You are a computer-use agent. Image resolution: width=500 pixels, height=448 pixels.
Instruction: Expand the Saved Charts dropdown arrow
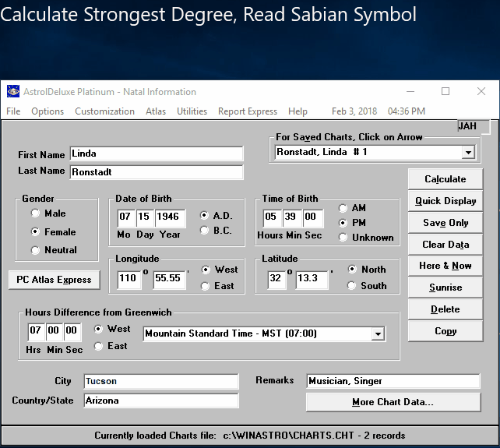click(x=468, y=152)
